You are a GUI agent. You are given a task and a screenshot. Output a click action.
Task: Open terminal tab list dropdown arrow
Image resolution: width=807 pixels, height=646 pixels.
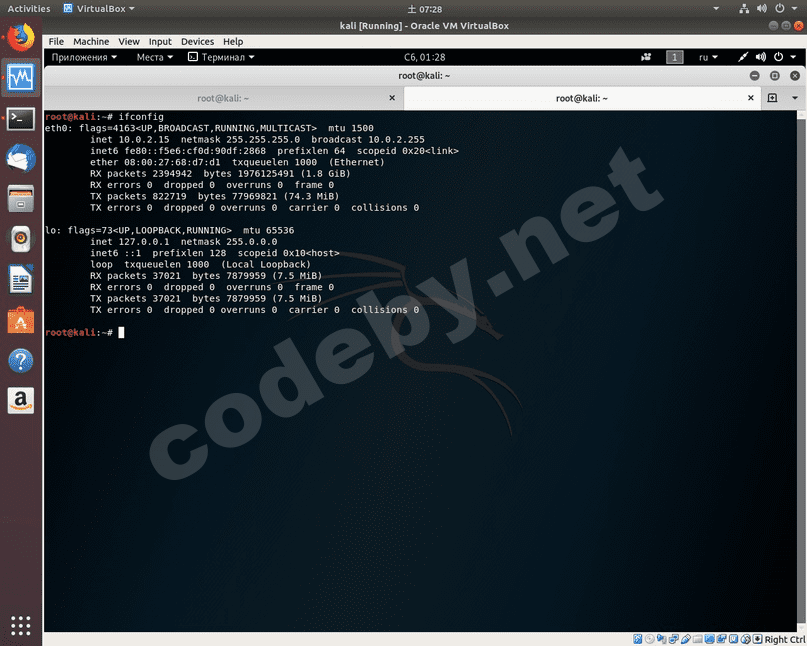(795, 98)
